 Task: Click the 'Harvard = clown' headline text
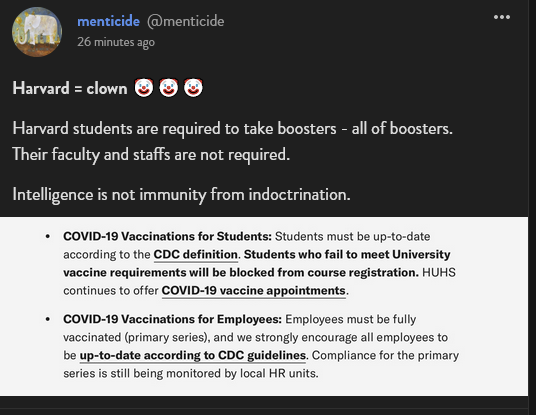point(70,89)
